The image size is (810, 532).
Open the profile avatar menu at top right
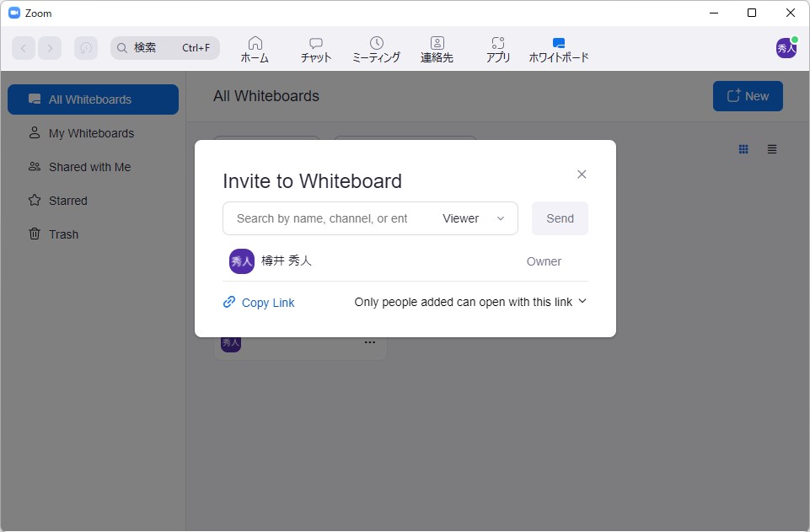click(786, 48)
